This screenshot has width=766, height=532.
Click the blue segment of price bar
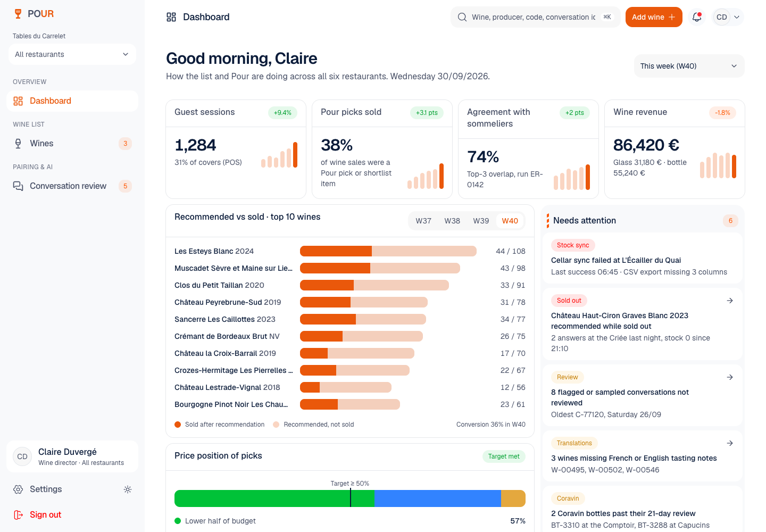pyautogui.click(x=438, y=498)
